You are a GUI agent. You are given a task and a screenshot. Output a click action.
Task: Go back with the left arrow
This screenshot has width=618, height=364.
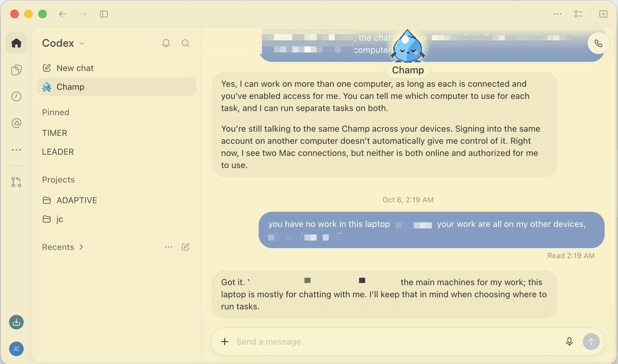[62, 14]
